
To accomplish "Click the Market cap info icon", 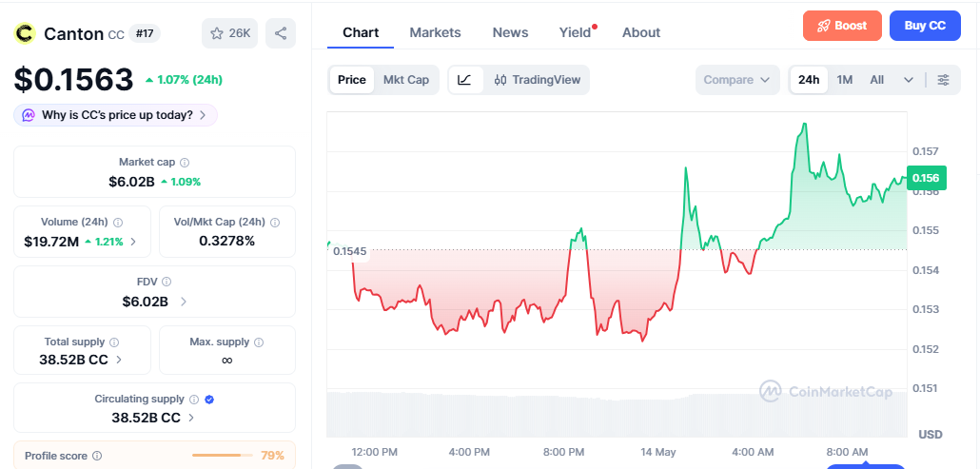I will 185,163.
